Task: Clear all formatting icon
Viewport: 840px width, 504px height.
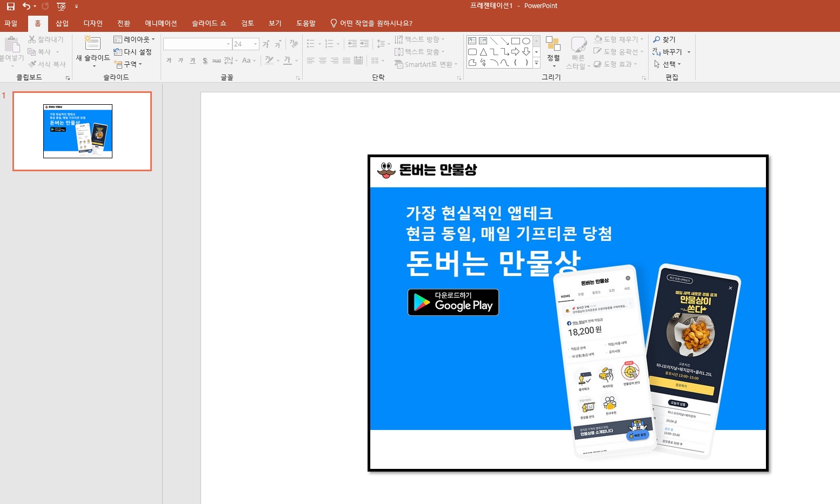Action: 294,44
